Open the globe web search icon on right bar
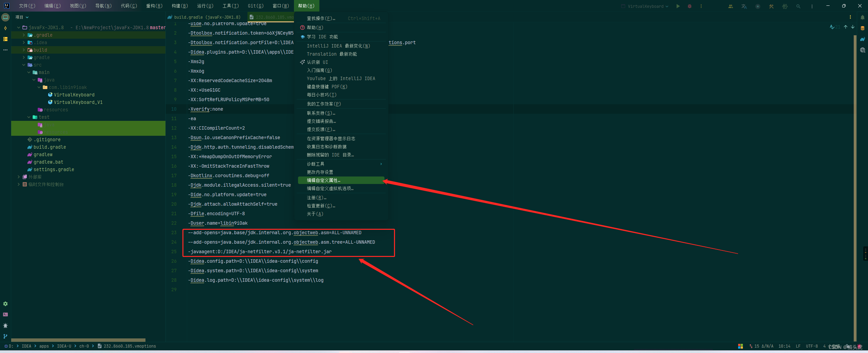This screenshot has height=353, width=868. pos(863,50)
